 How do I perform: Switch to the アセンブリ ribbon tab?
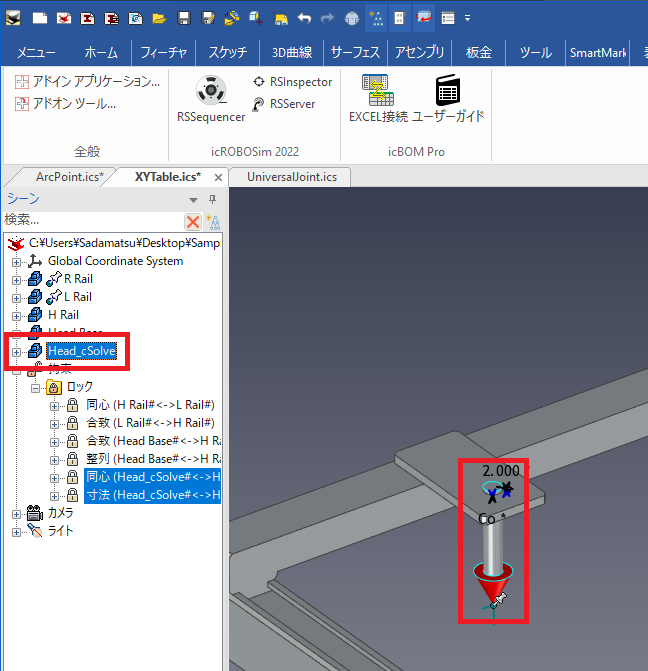click(420, 53)
